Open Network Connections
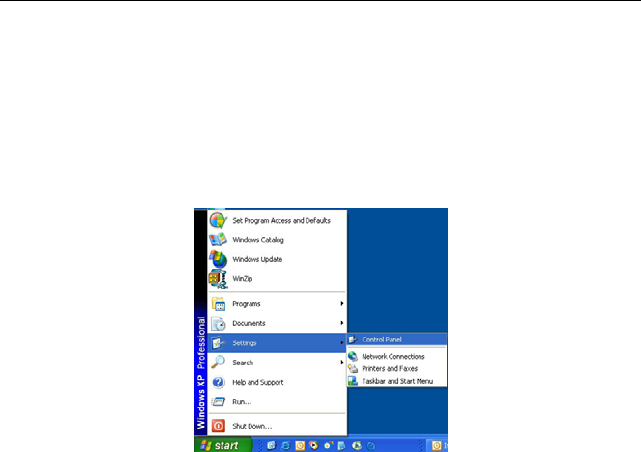This screenshot has width=641, height=452. pos(397,357)
